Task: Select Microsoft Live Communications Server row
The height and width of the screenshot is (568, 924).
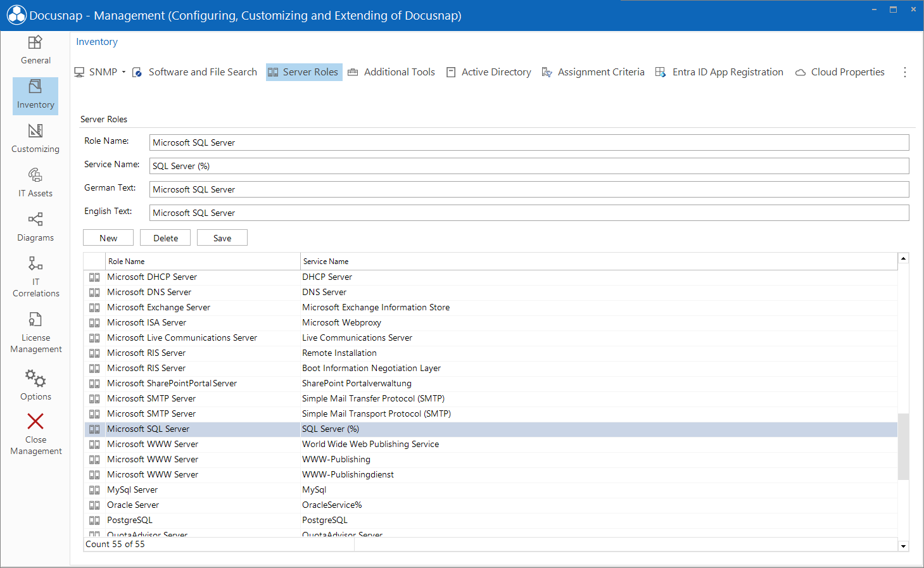Action: [491, 338]
